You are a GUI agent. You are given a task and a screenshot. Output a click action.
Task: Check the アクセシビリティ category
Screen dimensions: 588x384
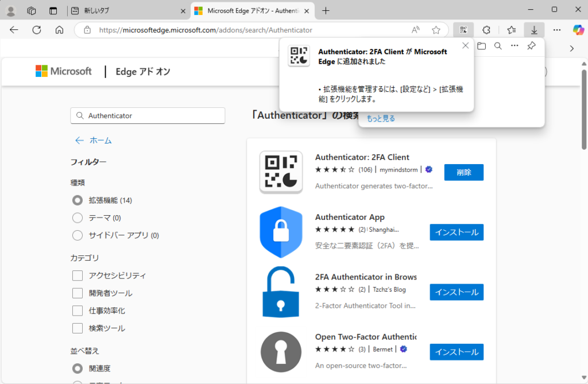[78, 276]
